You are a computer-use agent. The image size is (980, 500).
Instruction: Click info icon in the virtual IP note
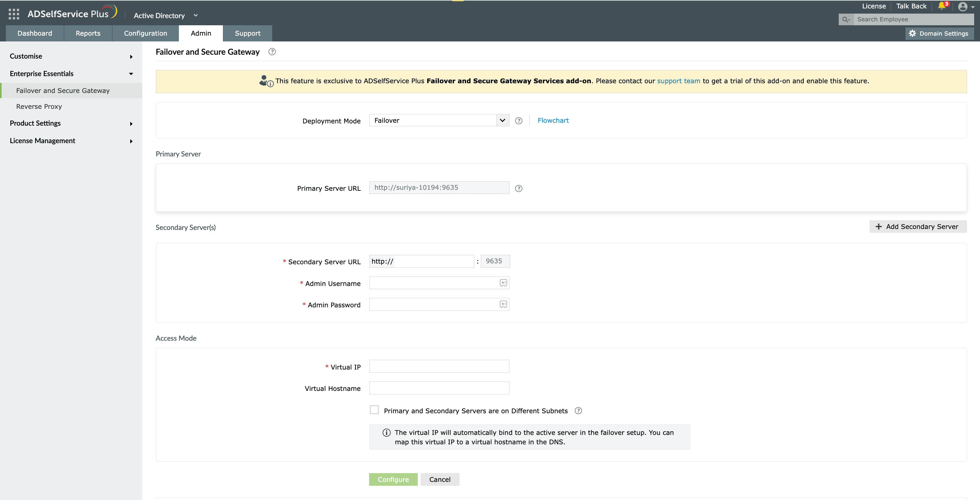coord(387,433)
